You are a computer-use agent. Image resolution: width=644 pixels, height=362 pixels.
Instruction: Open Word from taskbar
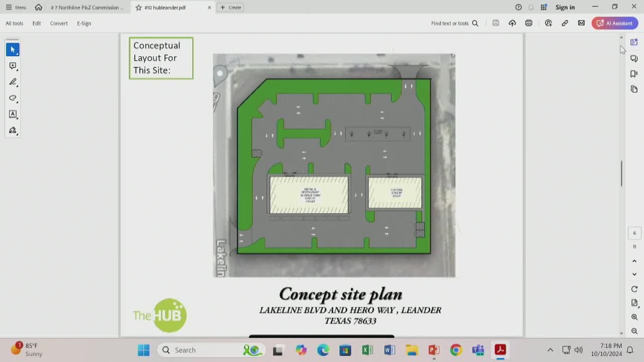click(389, 350)
